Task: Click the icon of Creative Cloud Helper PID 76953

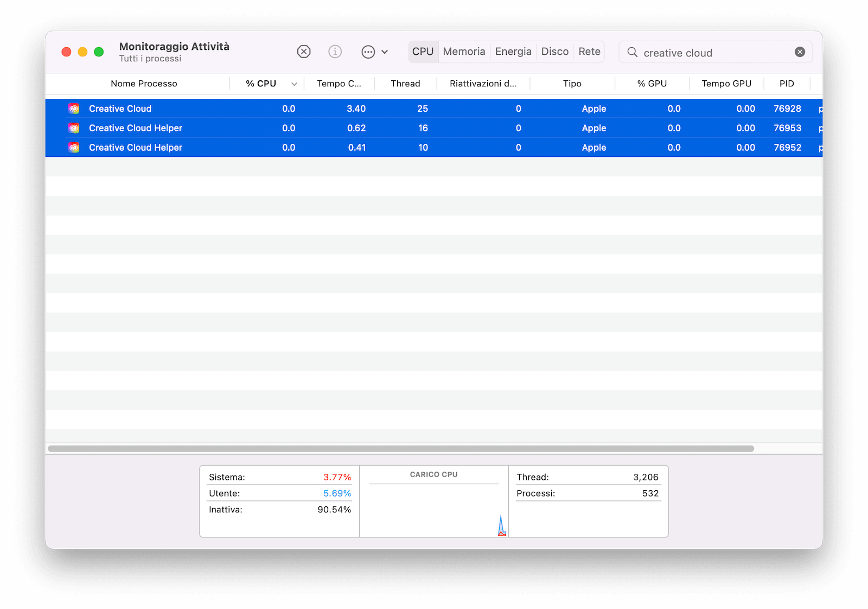Action: [x=74, y=128]
